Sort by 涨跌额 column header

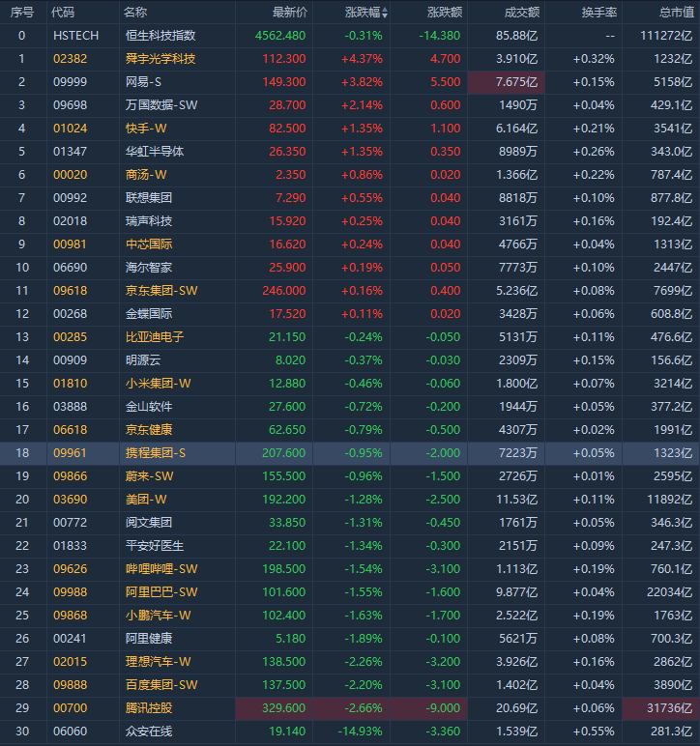[x=445, y=12]
